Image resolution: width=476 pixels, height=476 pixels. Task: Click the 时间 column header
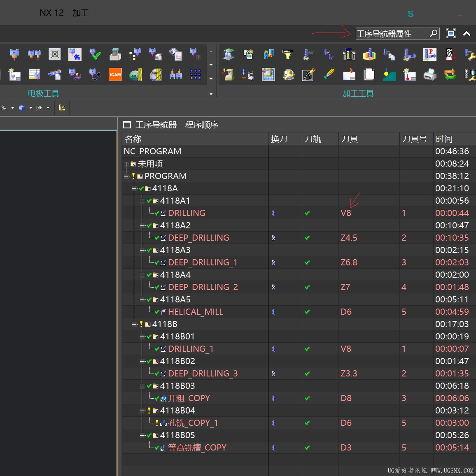tap(444, 139)
